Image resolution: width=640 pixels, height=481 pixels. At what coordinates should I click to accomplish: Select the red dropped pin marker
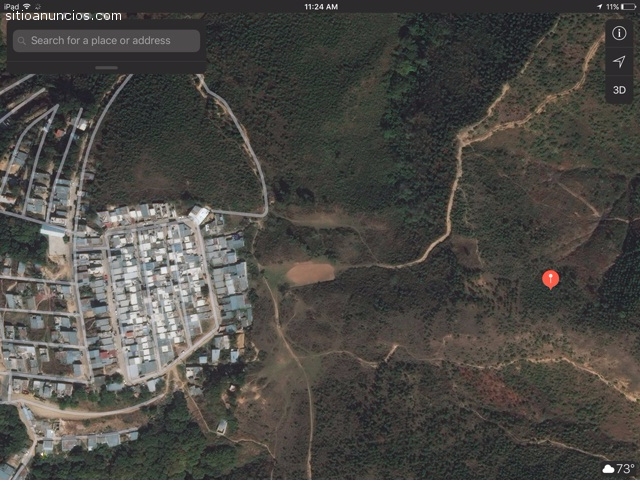551,280
